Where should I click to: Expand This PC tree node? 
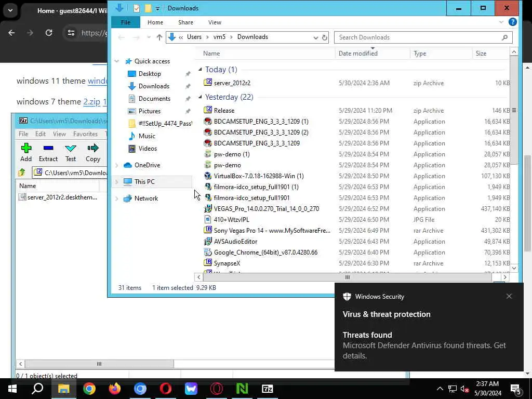click(x=117, y=182)
